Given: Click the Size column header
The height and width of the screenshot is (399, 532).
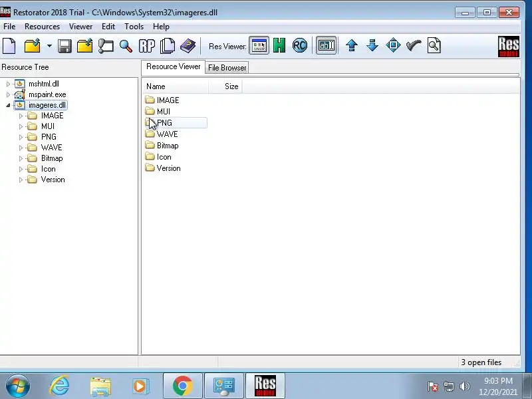Looking at the screenshot, I should (225, 86).
